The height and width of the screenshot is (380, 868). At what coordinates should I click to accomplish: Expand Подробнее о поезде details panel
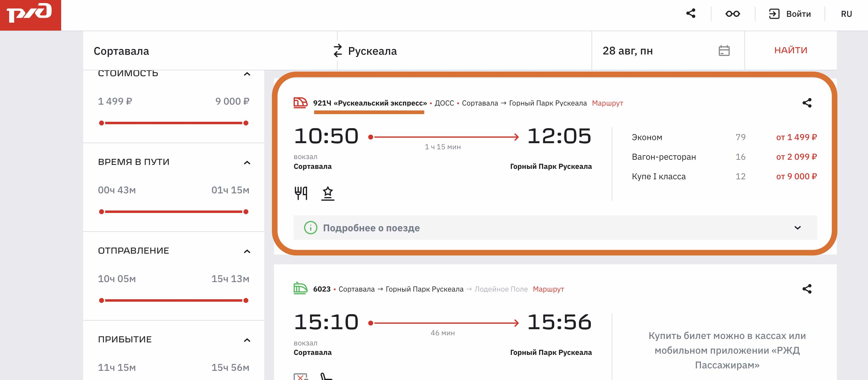pyautogui.click(x=555, y=228)
